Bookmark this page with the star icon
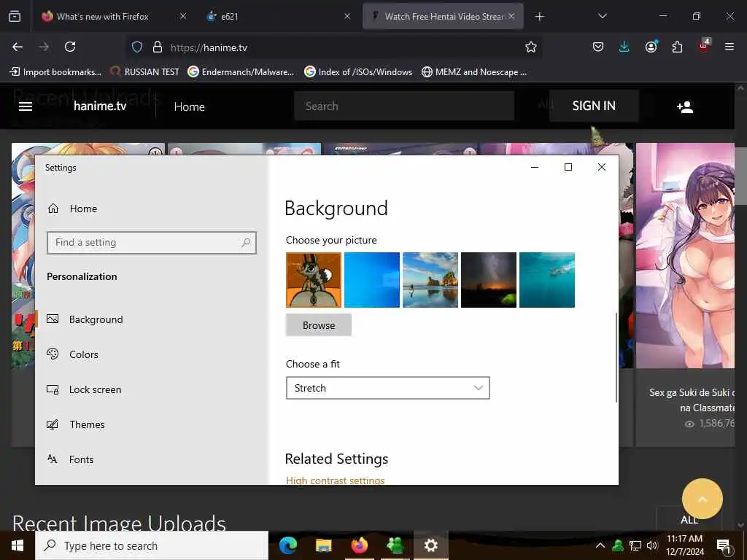This screenshot has height=560, width=747. click(531, 47)
